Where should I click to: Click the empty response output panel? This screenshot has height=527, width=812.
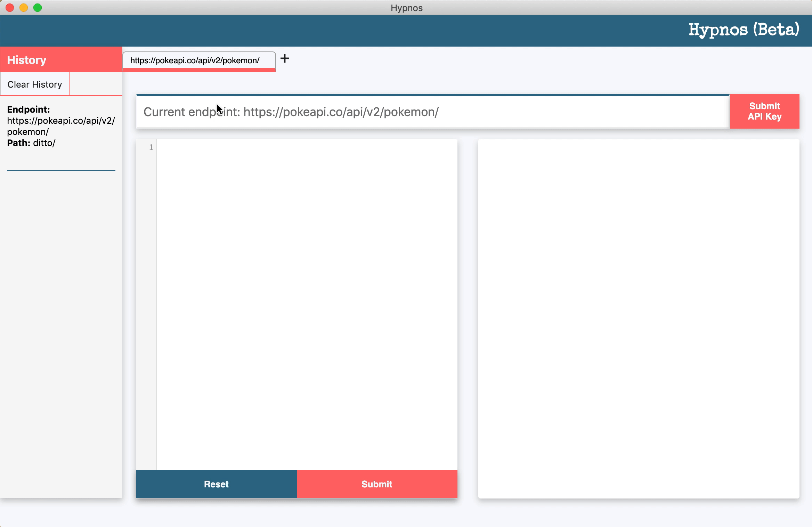639,318
